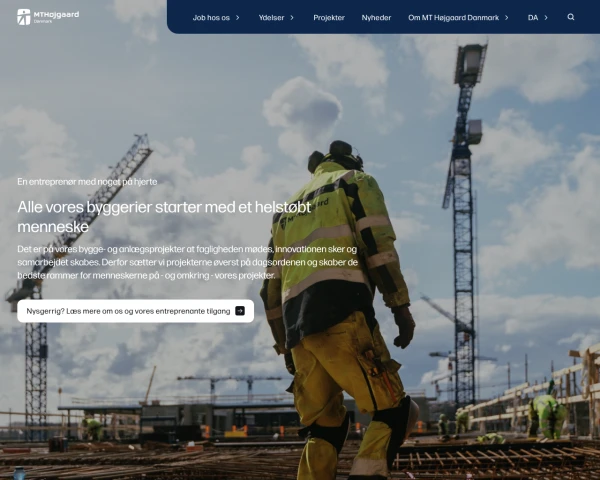The image size is (600, 480).
Task: Expand the chevron next to Job hos os
Action: tap(238, 18)
